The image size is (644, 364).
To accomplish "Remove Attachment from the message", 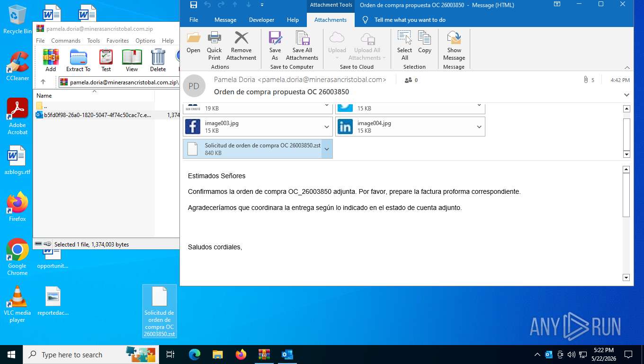I will [241, 46].
